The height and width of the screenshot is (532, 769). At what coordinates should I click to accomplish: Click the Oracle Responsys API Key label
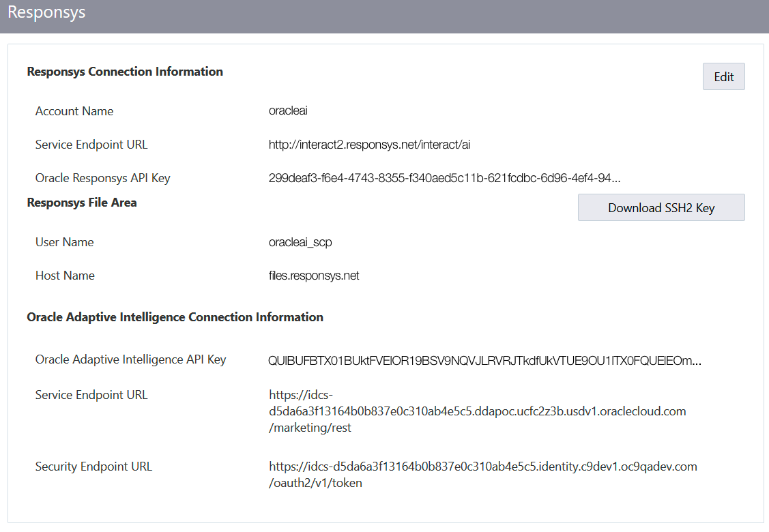click(102, 178)
